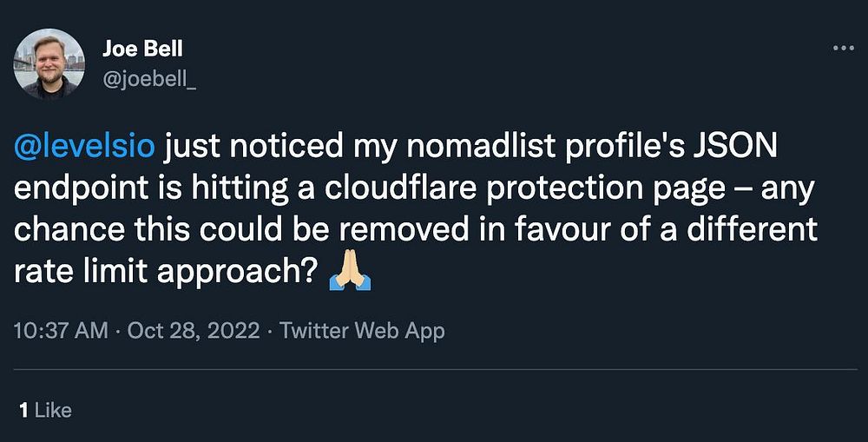
Task: Open the @levelsio mention link
Action: (x=84, y=148)
